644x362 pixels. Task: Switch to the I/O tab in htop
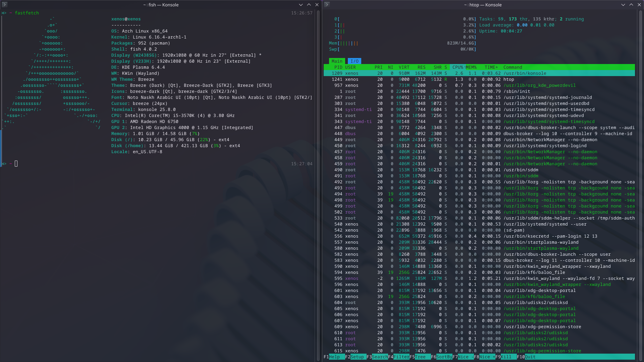click(x=354, y=61)
